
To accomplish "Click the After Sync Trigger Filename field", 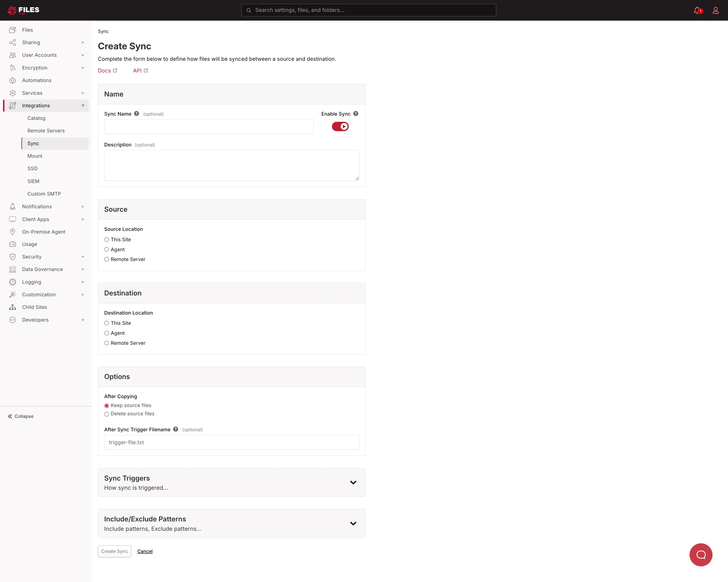I will coord(232,442).
